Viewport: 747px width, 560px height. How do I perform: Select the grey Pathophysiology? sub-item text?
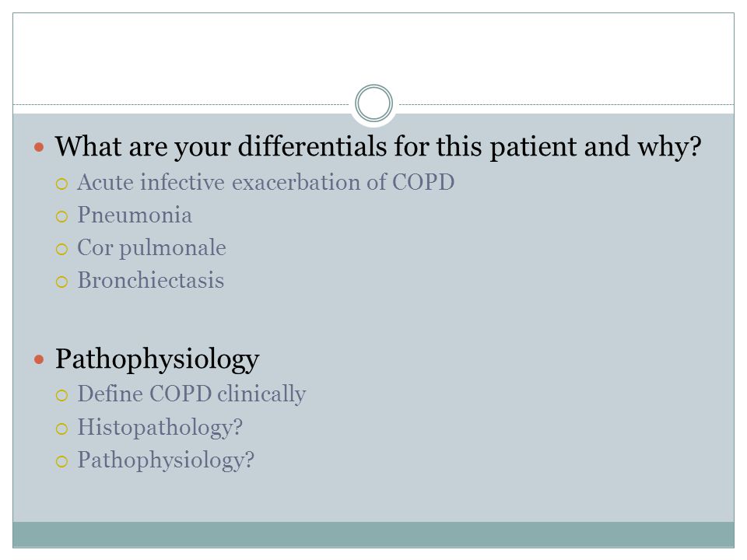(166, 460)
